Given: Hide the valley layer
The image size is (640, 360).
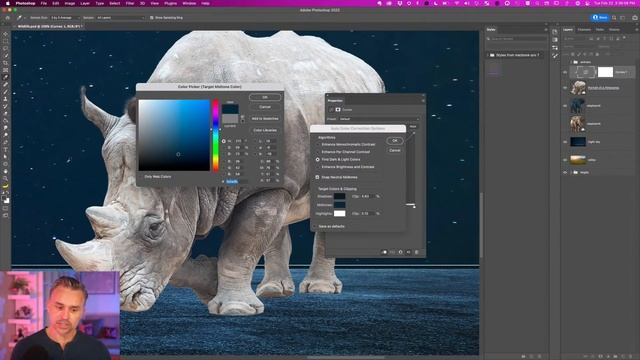Looking at the screenshot, I should [565, 160].
